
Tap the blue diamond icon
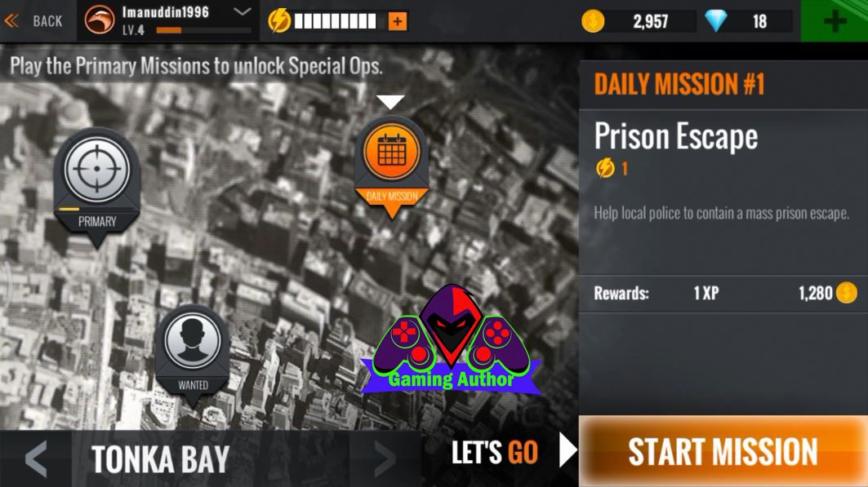[716, 21]
